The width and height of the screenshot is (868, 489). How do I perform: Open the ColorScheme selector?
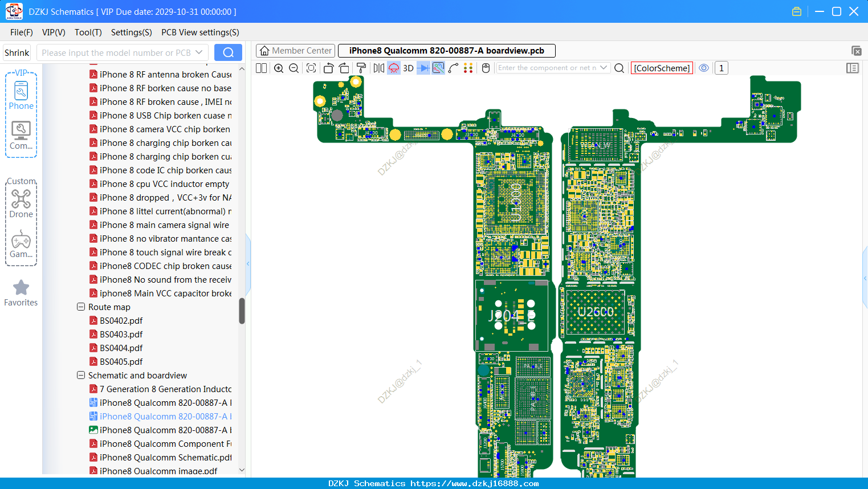(662, 68)
